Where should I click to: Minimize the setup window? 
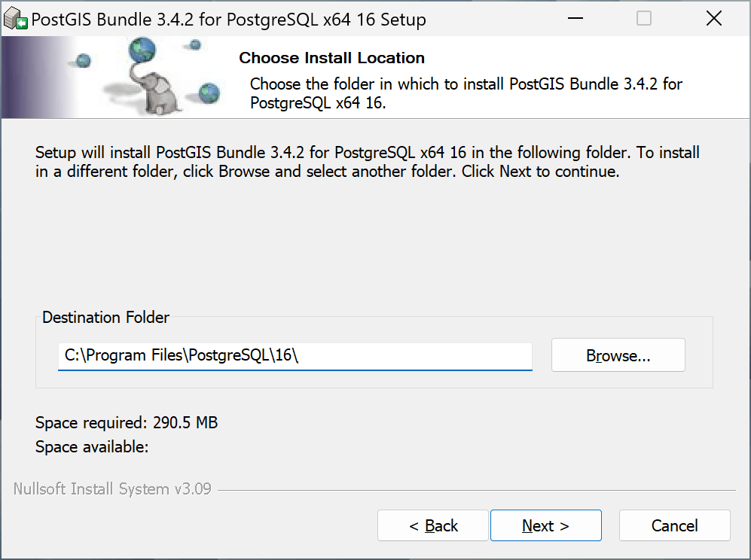pyautogui.click(x=575, y=19)
